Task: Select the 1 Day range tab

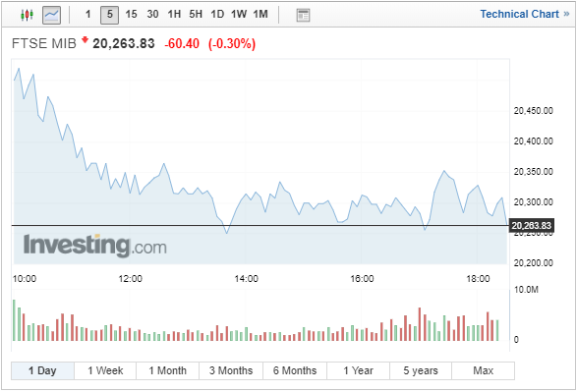Action: coord(42,370)
